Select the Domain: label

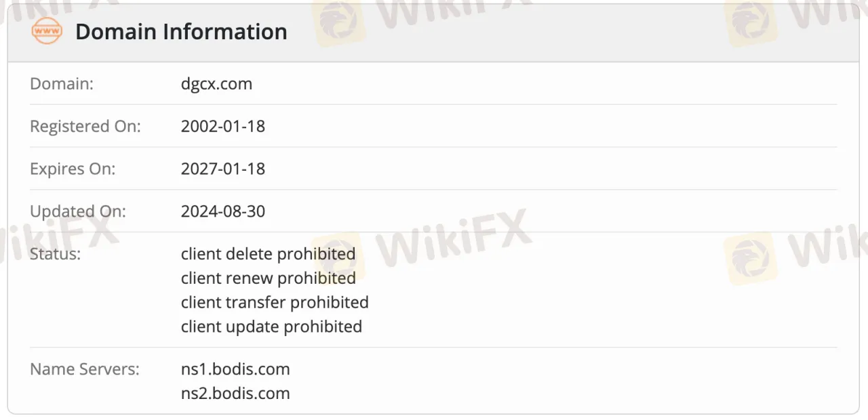62,84
